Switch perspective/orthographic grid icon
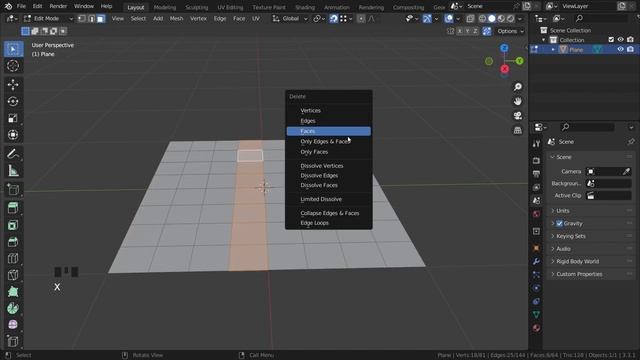This screenshot has height=360, width=640. [x=518, y=130]
